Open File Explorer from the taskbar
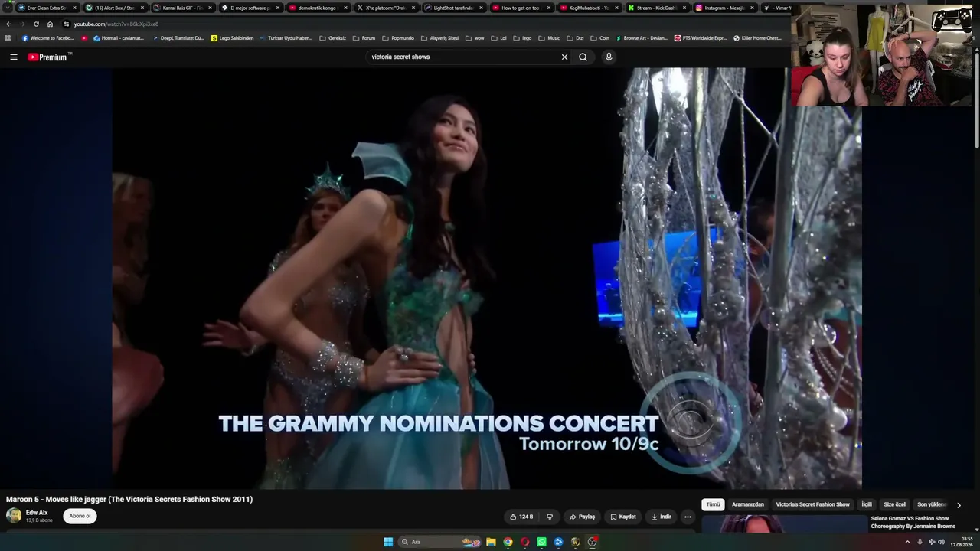Viewport: 980px width, 551px height. 491,542
